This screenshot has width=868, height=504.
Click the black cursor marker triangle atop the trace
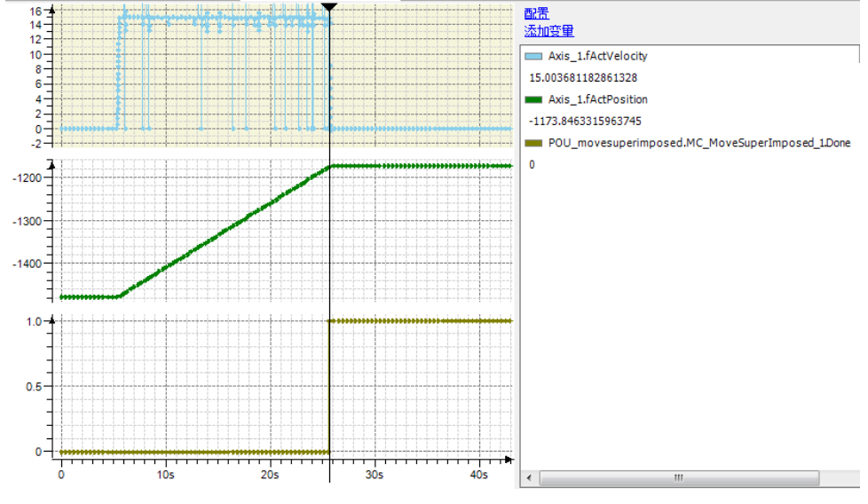329,6
